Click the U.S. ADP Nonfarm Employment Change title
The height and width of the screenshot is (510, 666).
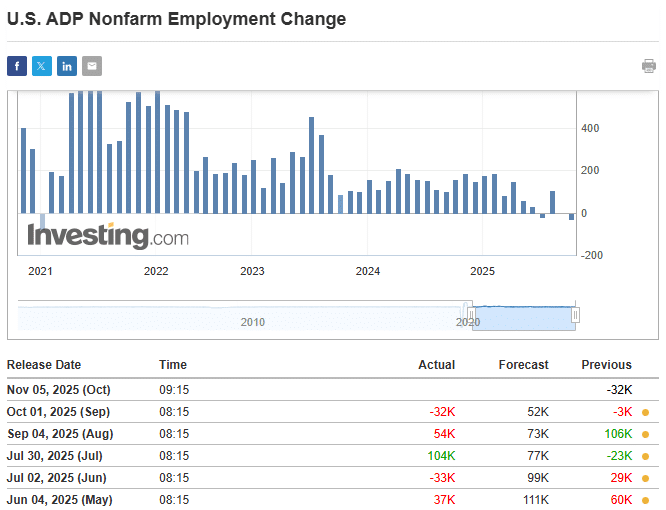pyautogui.click(x=176, y=19)
